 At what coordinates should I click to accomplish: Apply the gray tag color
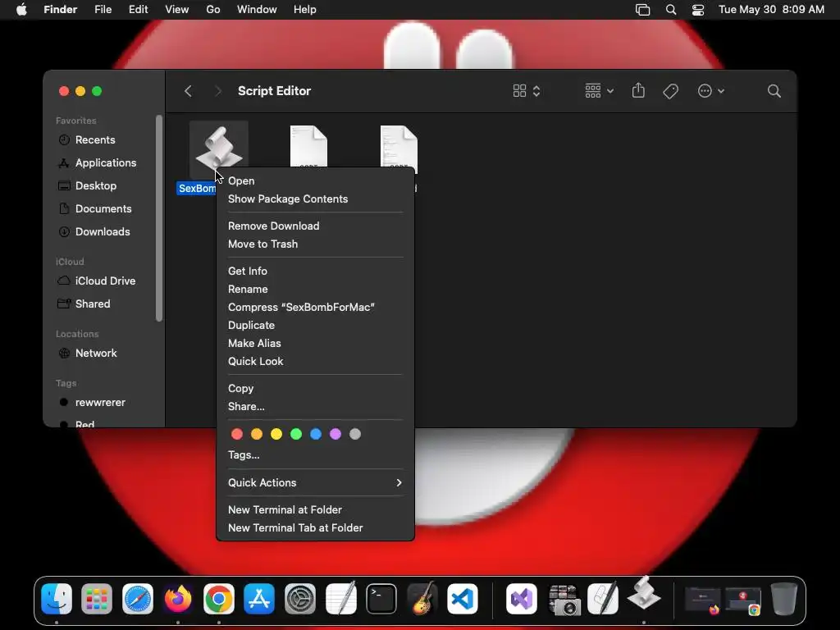[355, 434]
